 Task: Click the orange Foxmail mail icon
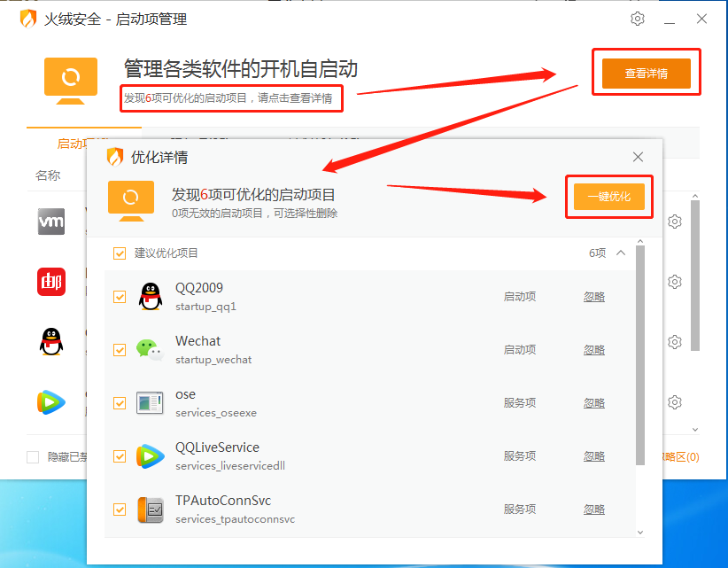[50, 282]
